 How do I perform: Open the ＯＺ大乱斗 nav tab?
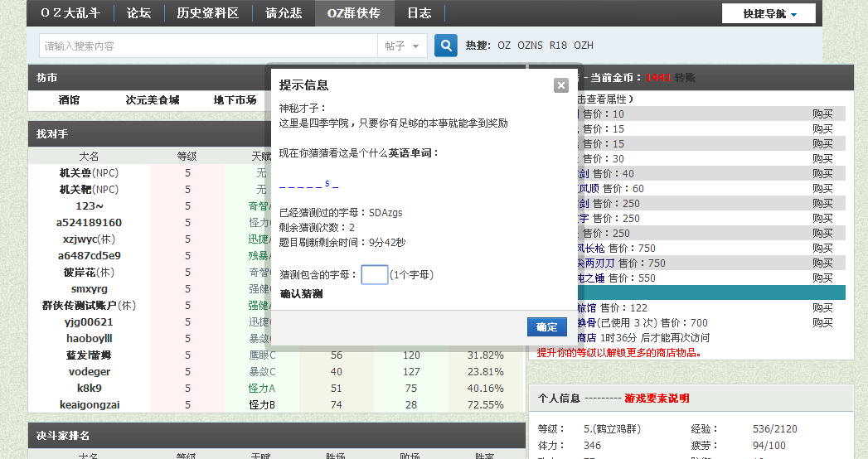coord(70,13)
